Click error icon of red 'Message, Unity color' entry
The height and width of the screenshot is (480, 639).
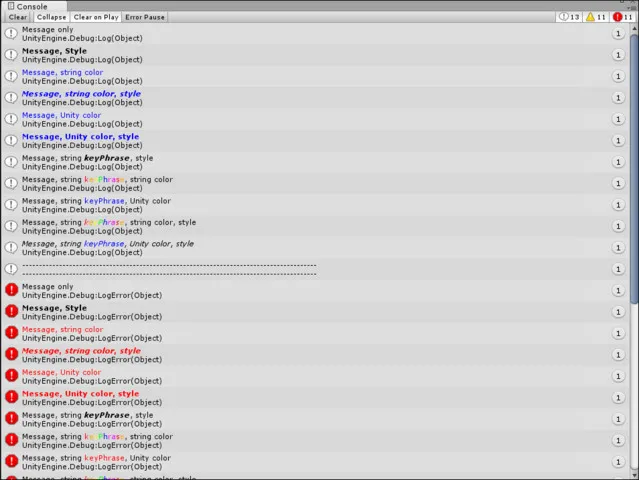pyautogui.click(x=11, y=376)
